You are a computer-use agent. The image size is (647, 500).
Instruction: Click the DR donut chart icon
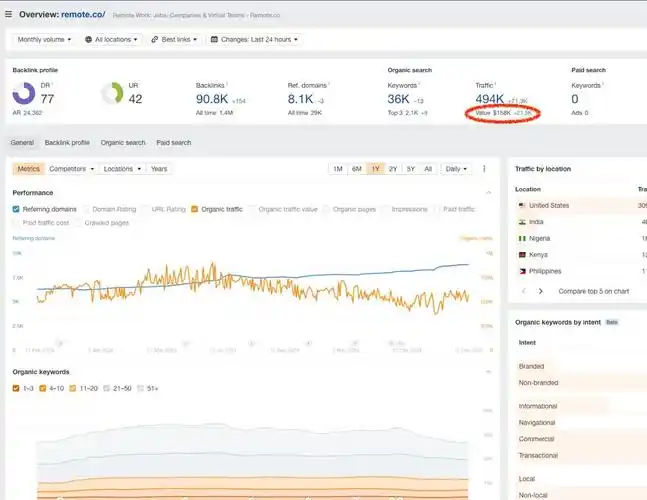[24, 93]
